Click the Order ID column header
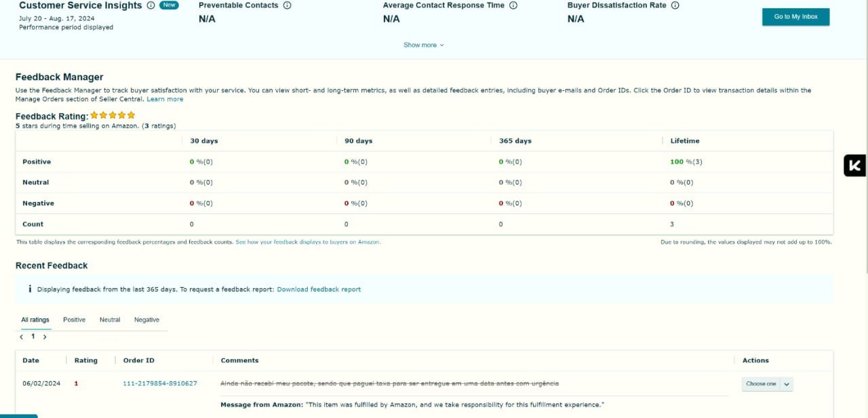This screenshot has width=868, height=418. click(x=139, y=360)
